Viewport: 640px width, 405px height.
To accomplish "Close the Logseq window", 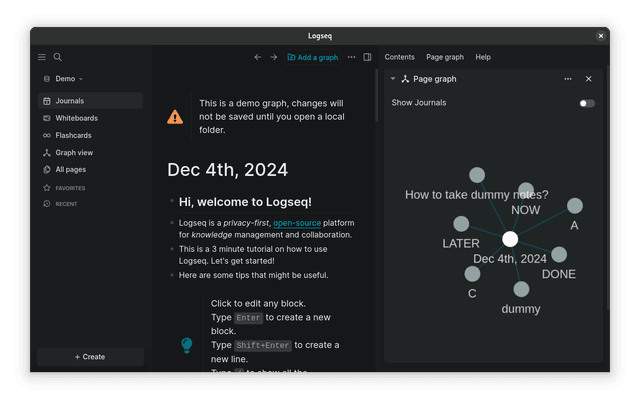I will click(601, 36).
